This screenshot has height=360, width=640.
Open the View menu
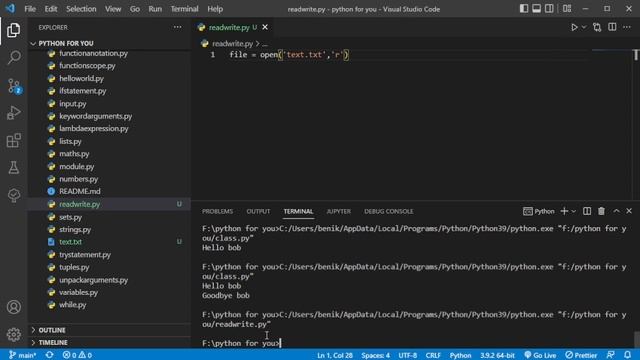pyautogui.click(x=113, y=9)
